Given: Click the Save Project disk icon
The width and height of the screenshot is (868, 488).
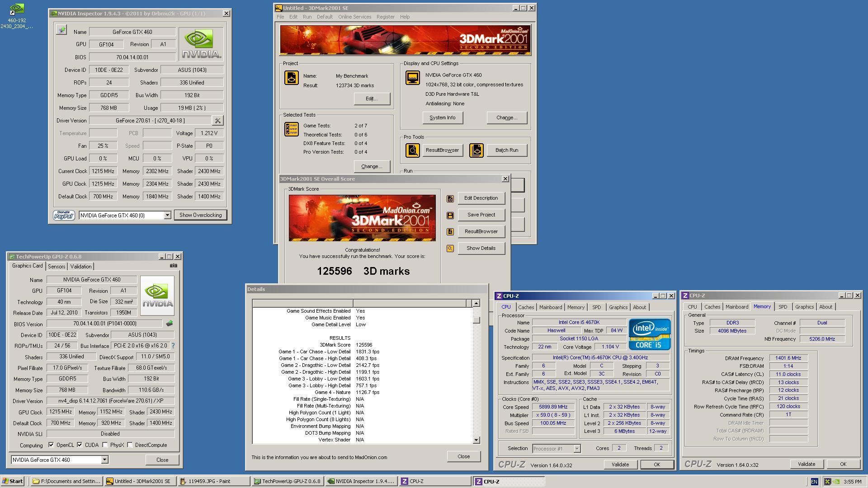Looking at the screenshot, I should tap(450, 216).
